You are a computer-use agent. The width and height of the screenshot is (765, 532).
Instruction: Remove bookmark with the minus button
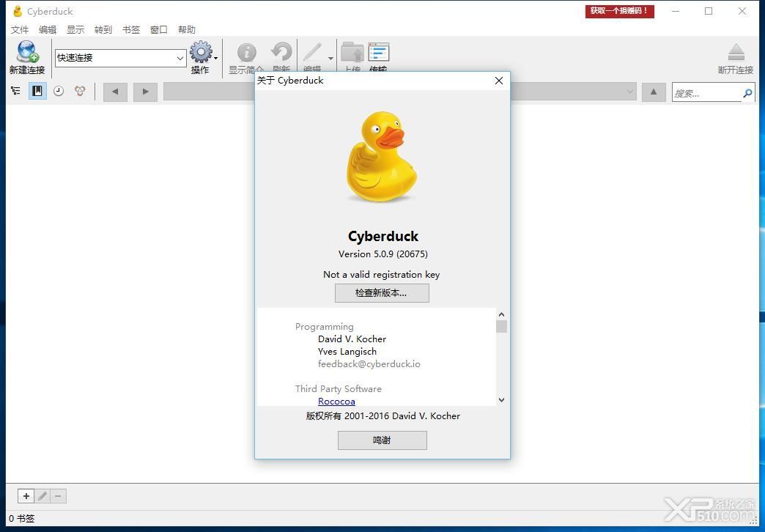[58, 496]
